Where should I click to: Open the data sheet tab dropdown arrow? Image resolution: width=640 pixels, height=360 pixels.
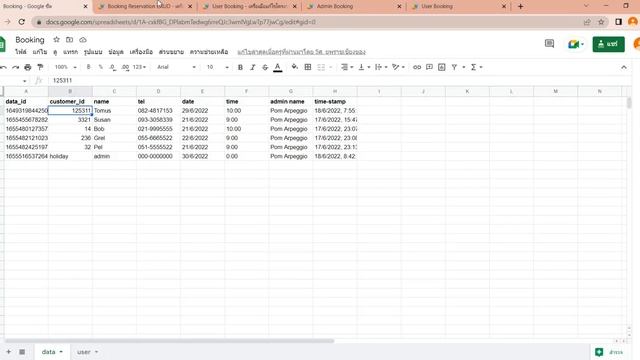click(x=61, y=352)
